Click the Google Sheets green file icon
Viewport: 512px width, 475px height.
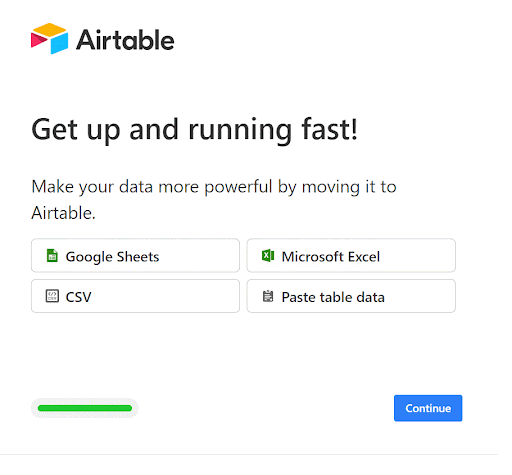[x=52, y=256]
